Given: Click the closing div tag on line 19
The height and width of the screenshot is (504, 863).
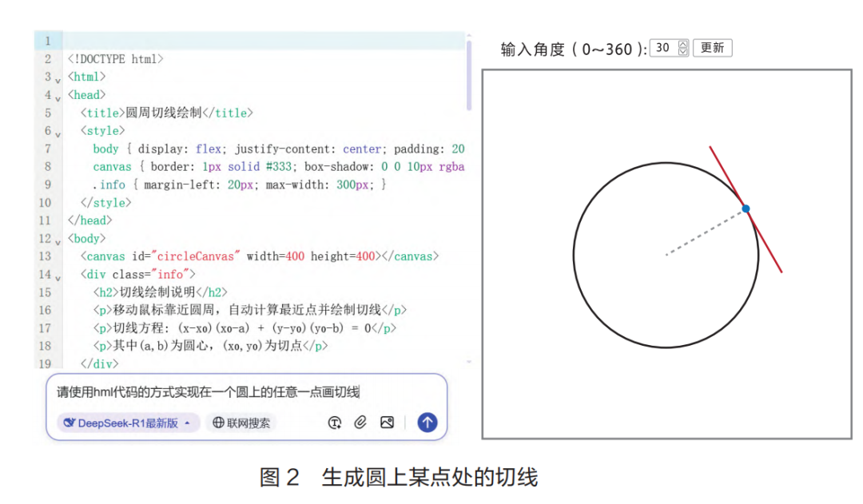Looking at the screenshot, I should pos(100,364).
